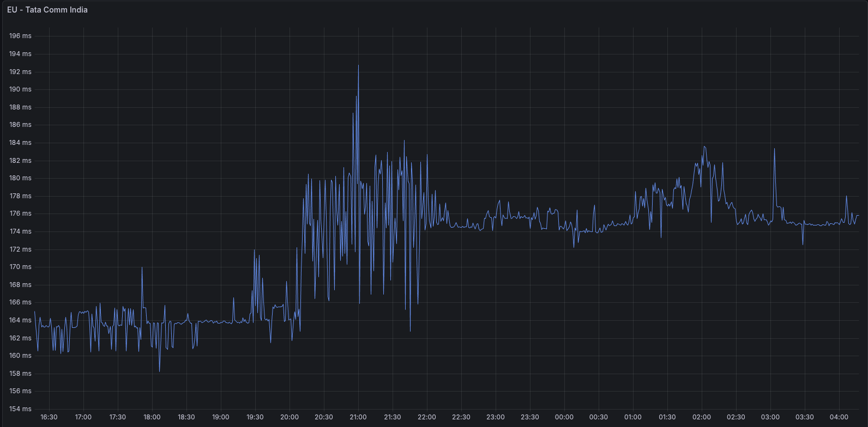
Task: Click the sharp spike peak just after 03:00
Action: point(774,149)
